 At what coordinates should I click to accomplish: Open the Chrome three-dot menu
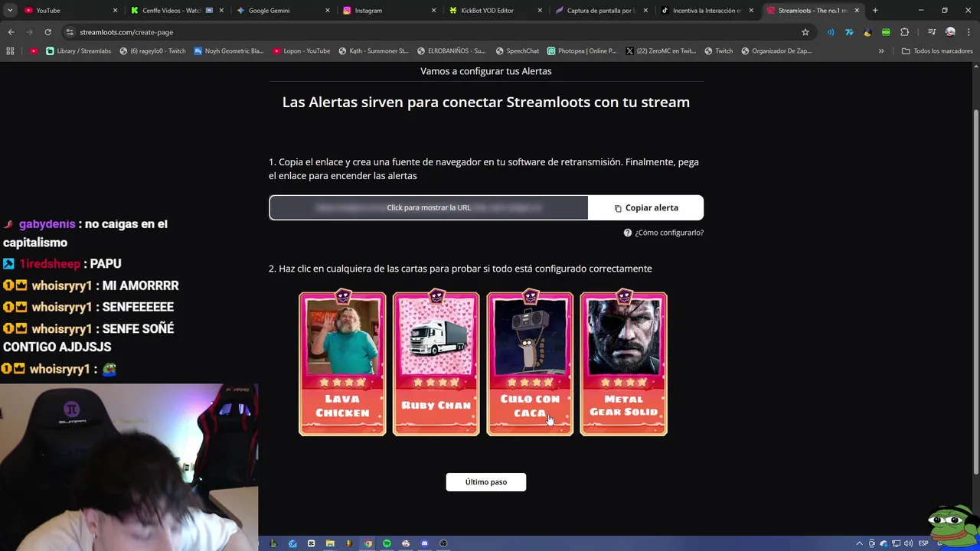coord(968,32)
